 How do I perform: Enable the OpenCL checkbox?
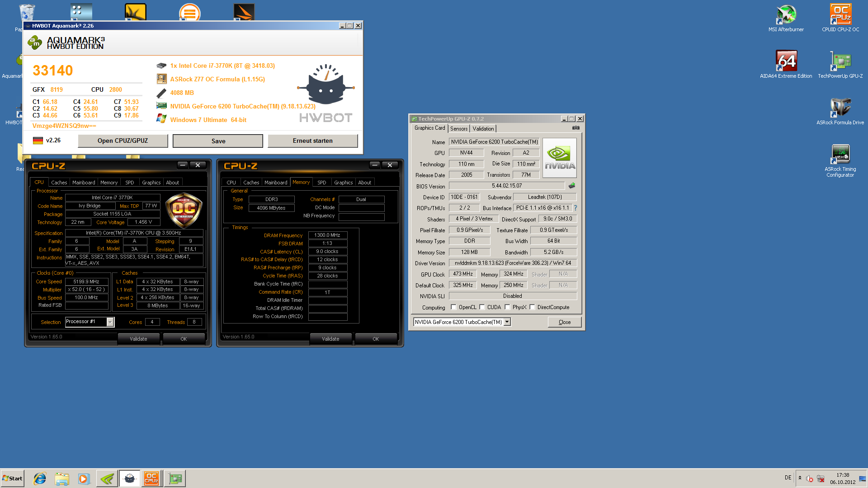453,307
